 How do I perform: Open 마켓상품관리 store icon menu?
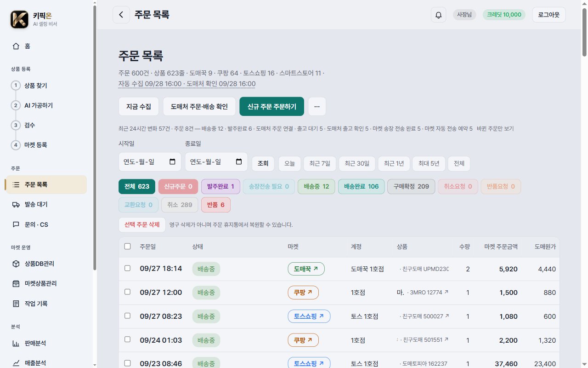click(45, 283)
